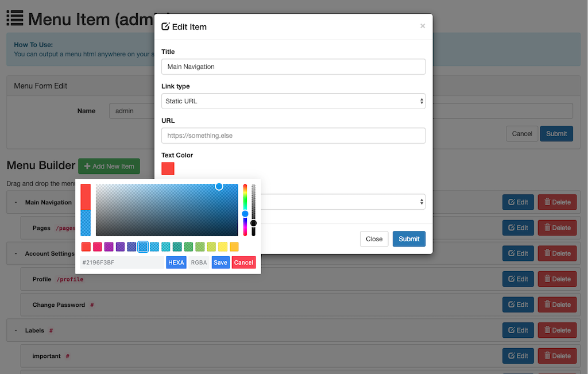The width and height of the screenshot is (588, 374).
Task: Delete the Profile row
Action: [557, 279]
